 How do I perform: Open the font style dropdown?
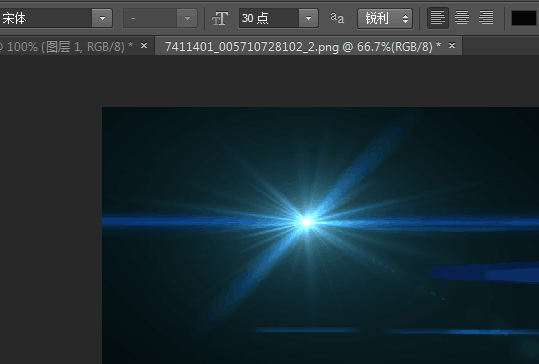[x=187, y=18]
